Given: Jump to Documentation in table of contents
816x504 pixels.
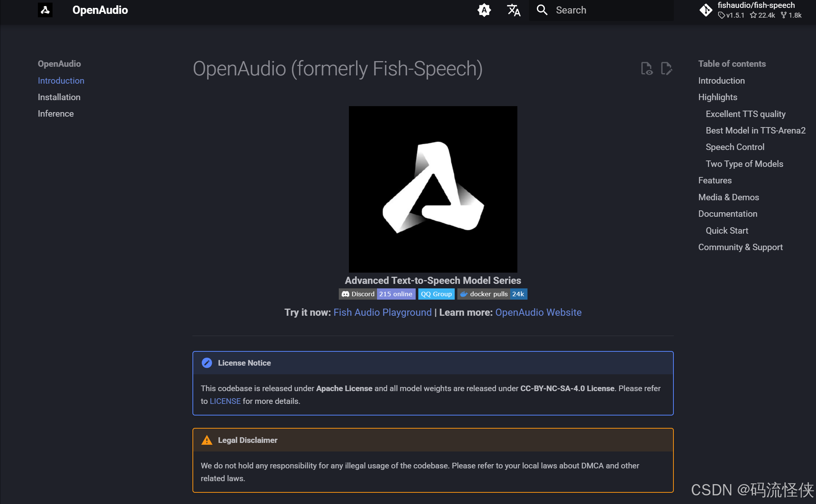Looking at the screenshot, I should click(x=727, y=214).
